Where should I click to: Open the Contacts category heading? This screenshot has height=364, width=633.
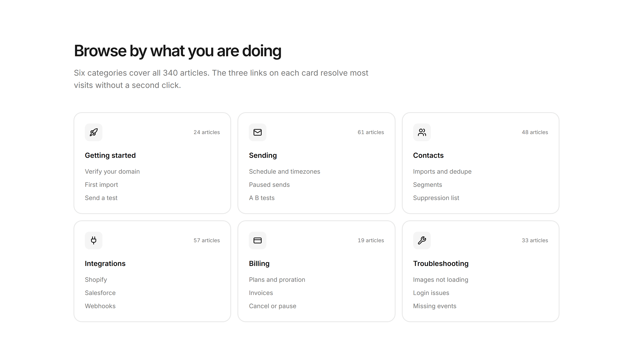[428, 155]
